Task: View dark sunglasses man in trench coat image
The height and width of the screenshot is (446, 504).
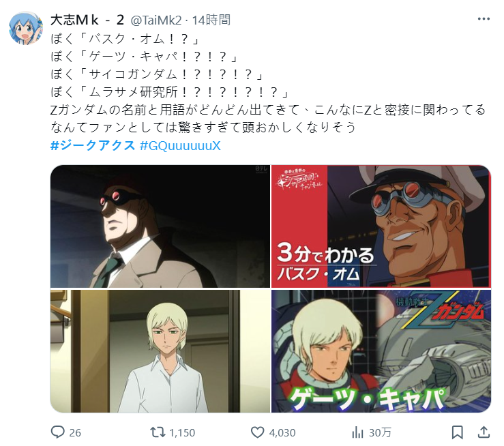Action: [x=160, y=226]
